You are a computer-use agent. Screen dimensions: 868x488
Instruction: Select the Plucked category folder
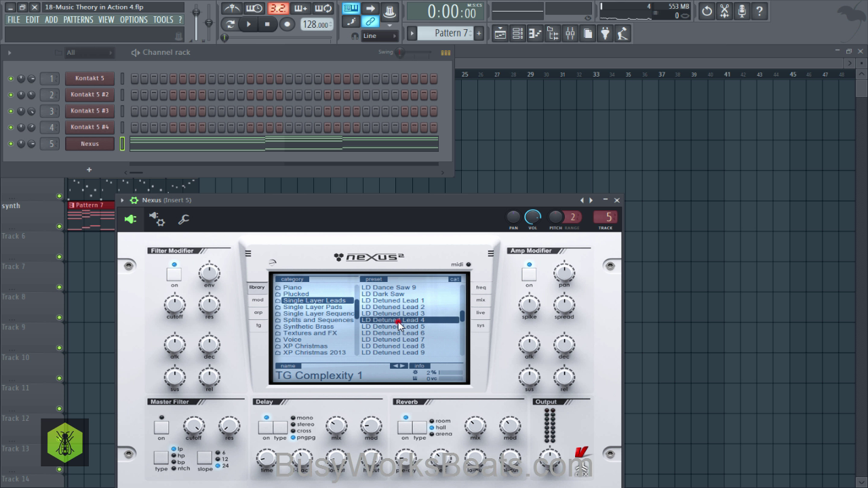tap(296, 294)
